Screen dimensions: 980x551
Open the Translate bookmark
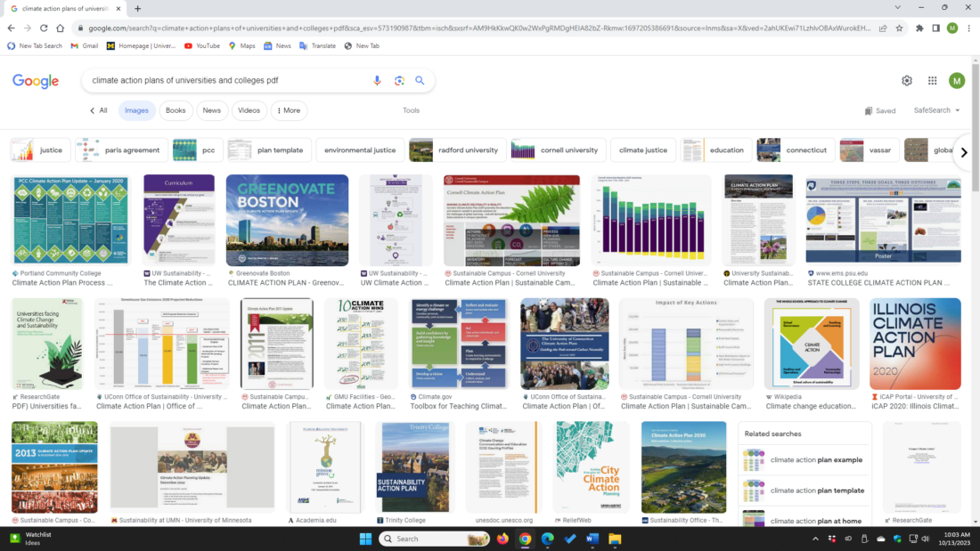tap(317, 45)
